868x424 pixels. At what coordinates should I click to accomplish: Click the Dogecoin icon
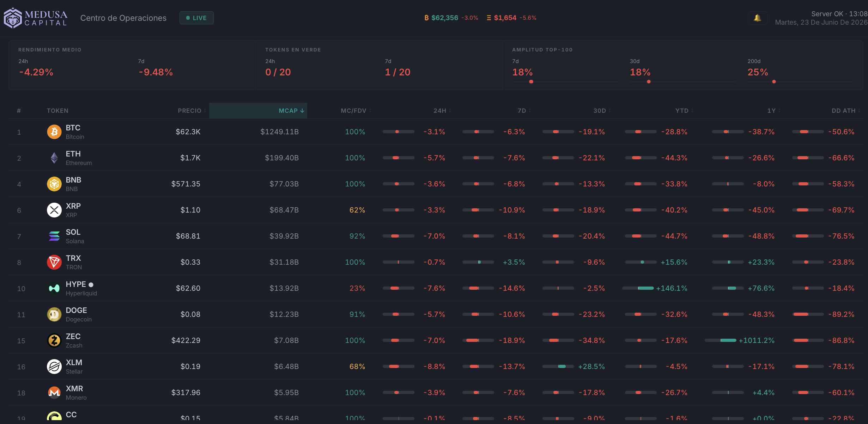[x=54, y=314]
